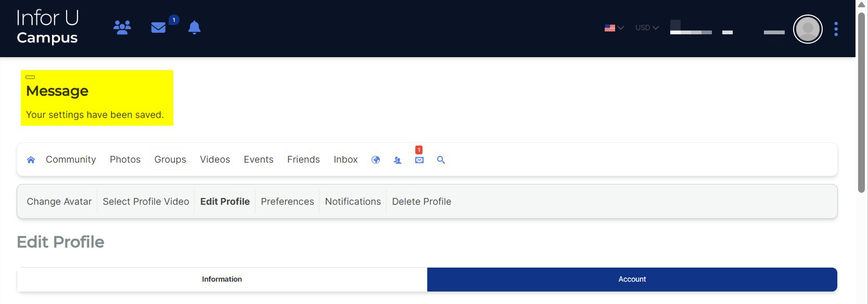The height and width of the screenshot is (304, 868).
Task: Expand the USD currency dropdown
Action: [647, 28]
